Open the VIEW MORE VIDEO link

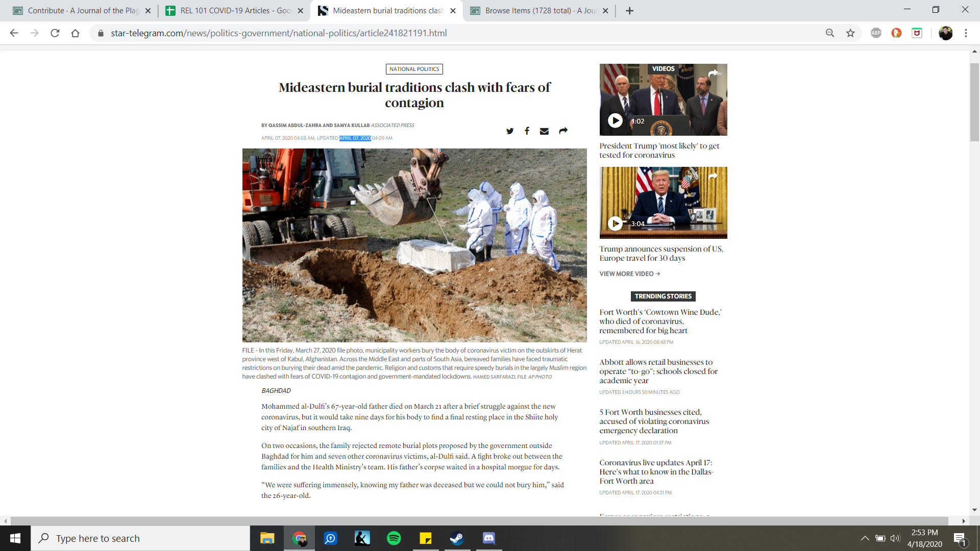[x=629, y=274]
